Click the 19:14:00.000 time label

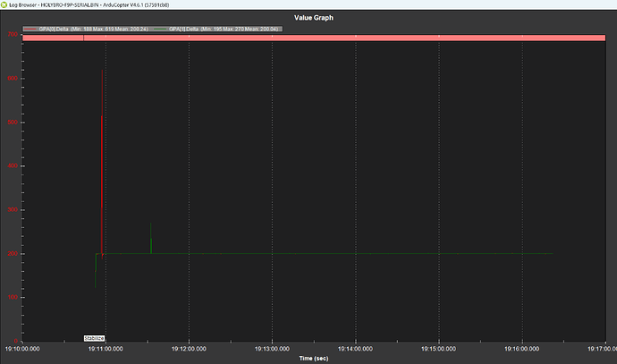point(355,349)
